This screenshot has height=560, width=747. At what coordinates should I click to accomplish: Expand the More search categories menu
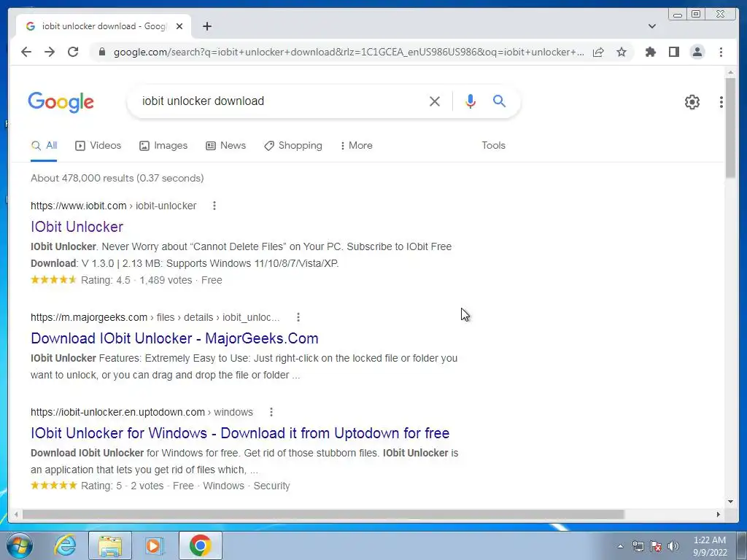click(356, 146)
